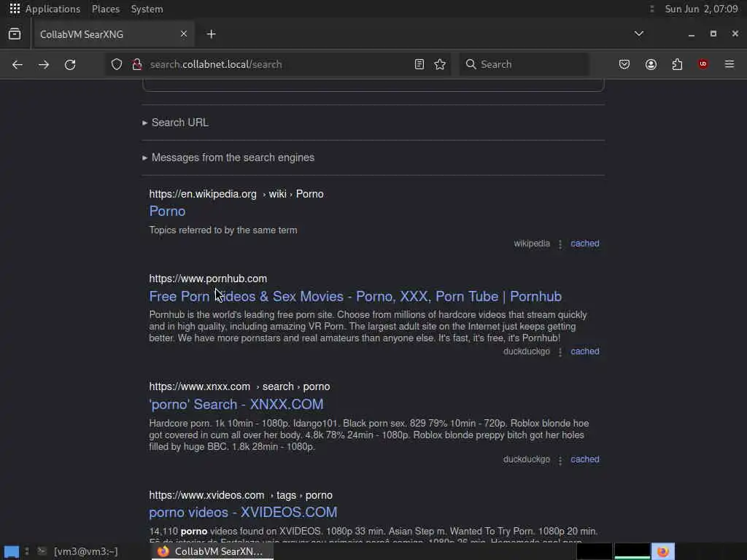Open the tracking protection shield icon
Viewport: 747px width, 560px height.
point(117,64)
